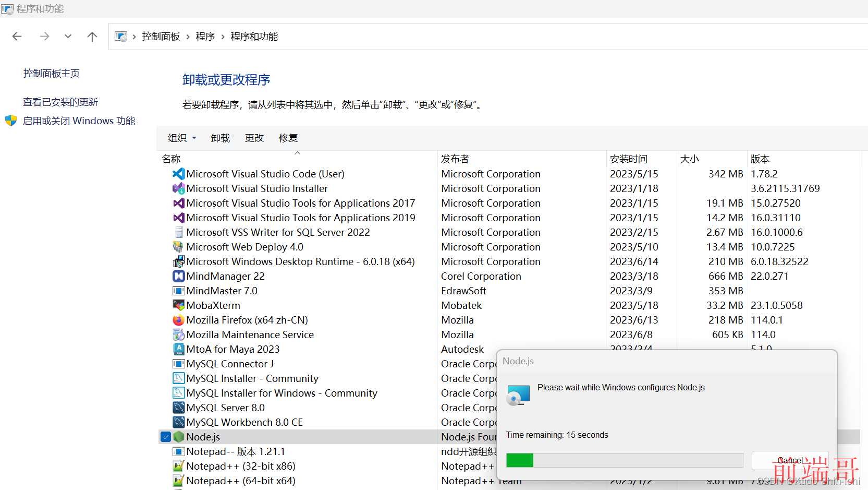Click version 23.1.0.5058 cell
This screenshot has height=490, width=868.
click(777, 305)
